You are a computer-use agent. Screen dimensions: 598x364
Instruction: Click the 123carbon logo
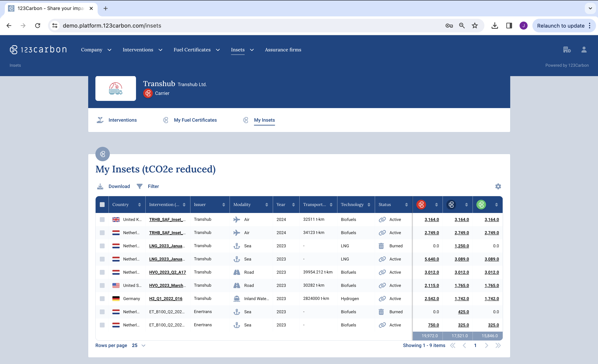coord(38,50)
